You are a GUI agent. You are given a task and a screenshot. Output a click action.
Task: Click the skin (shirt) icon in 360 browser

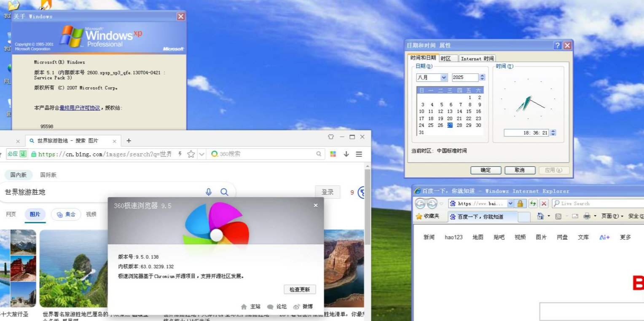[x=331, y=137]
